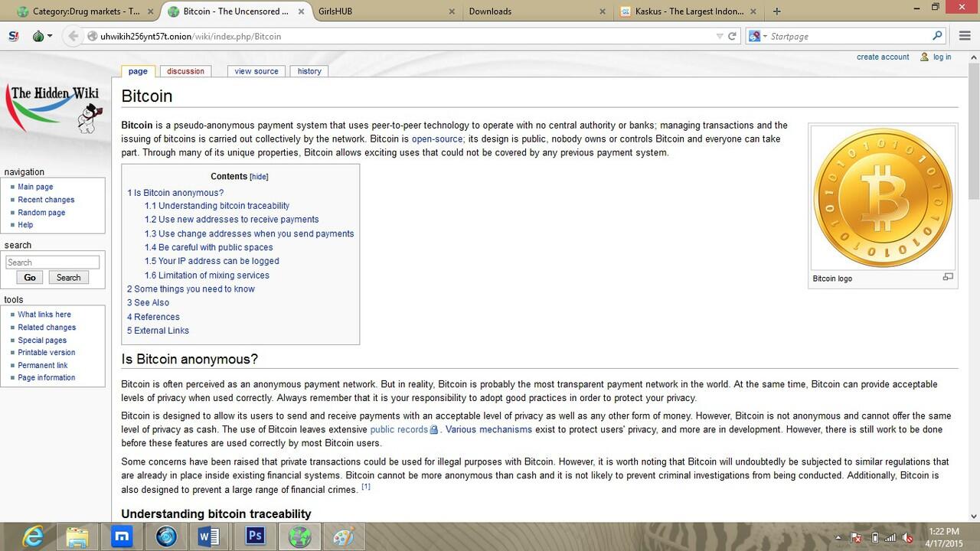Jump to External Links section
This screenshot has width=980, height=551.
[158, 331]
